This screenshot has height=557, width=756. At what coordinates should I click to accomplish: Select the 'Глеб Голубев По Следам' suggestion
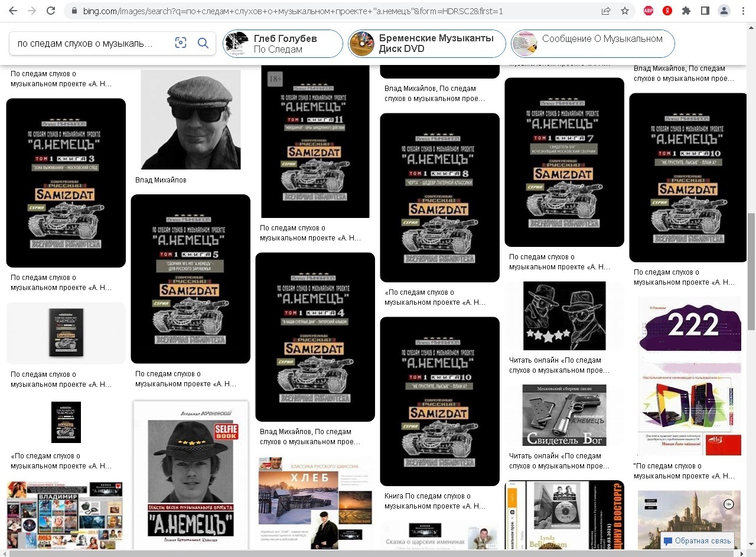(x=283, y=44)
